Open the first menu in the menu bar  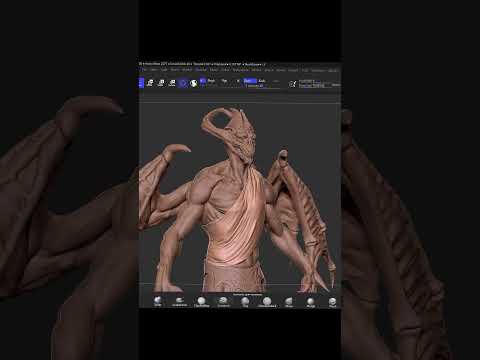click(x=144, y=70)
